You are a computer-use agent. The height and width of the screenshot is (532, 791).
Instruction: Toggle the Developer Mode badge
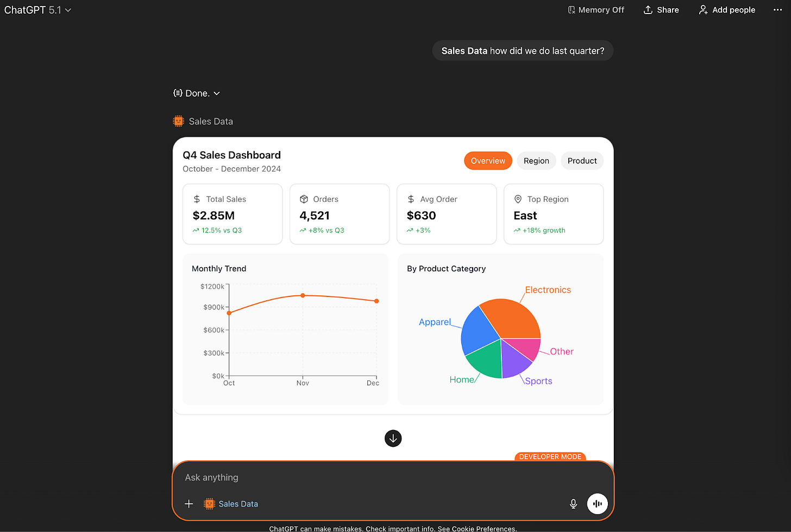point(550,457)
